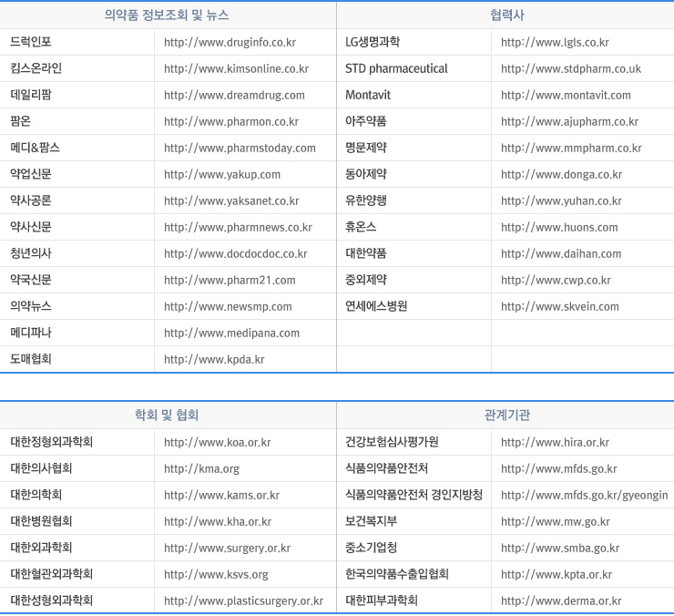The height and width of the screenshot is (616, 674).
Task: Open the mmpharm.co.kr link
Action: click(x=571, y=149)
